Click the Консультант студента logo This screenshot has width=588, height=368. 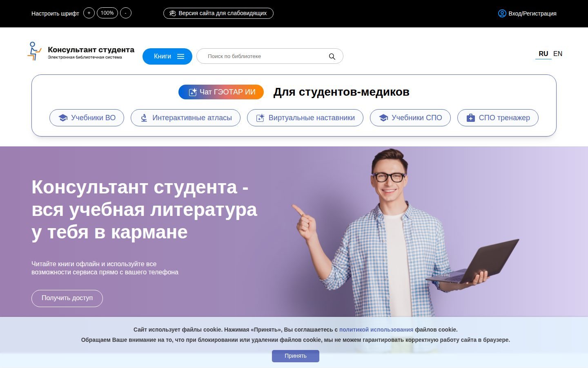(x=81, y=51)
